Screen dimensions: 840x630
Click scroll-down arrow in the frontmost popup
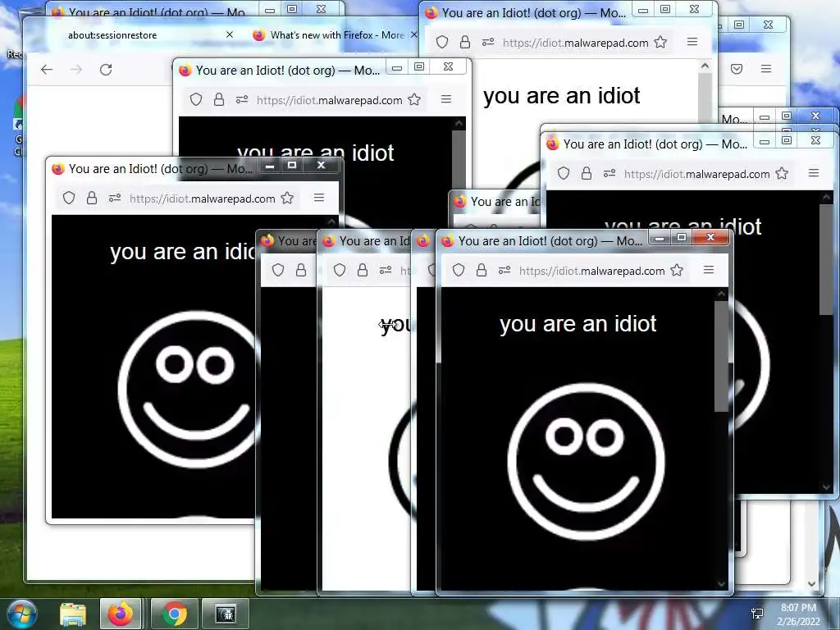click(721, 583)
